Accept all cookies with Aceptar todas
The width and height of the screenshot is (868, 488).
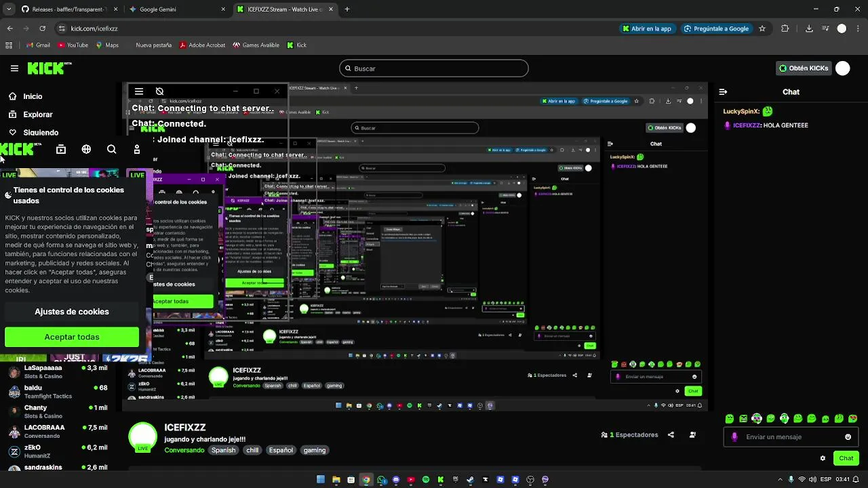[72, 337]
